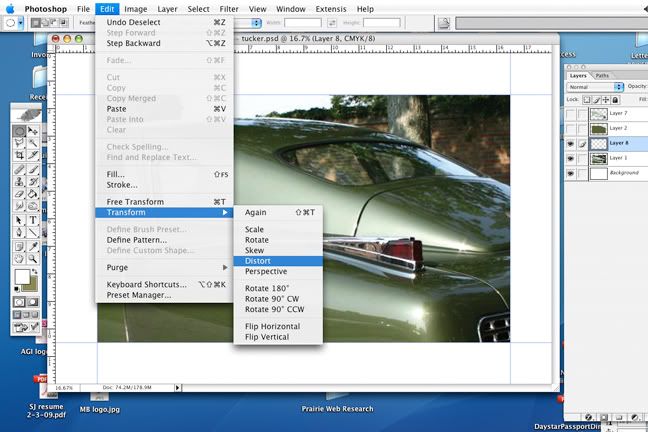Select the Clone Stamp tool
Viewport: 648px width, 432px height.
click(19, 181)
